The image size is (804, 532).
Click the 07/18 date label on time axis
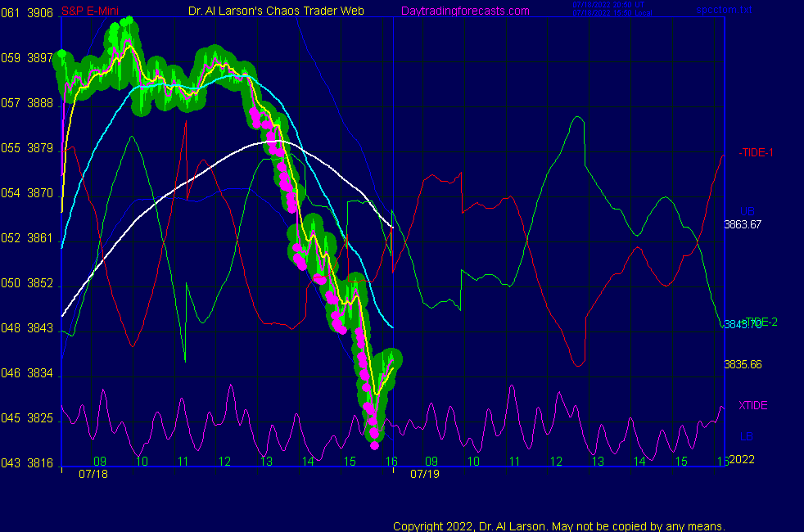[93, 474]
